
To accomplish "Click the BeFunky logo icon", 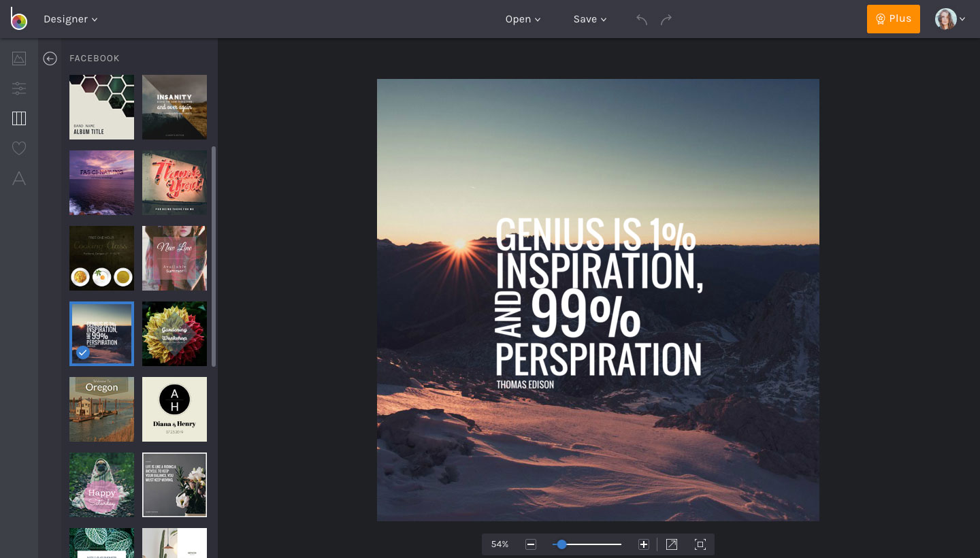I will click(x=19, y=19).
